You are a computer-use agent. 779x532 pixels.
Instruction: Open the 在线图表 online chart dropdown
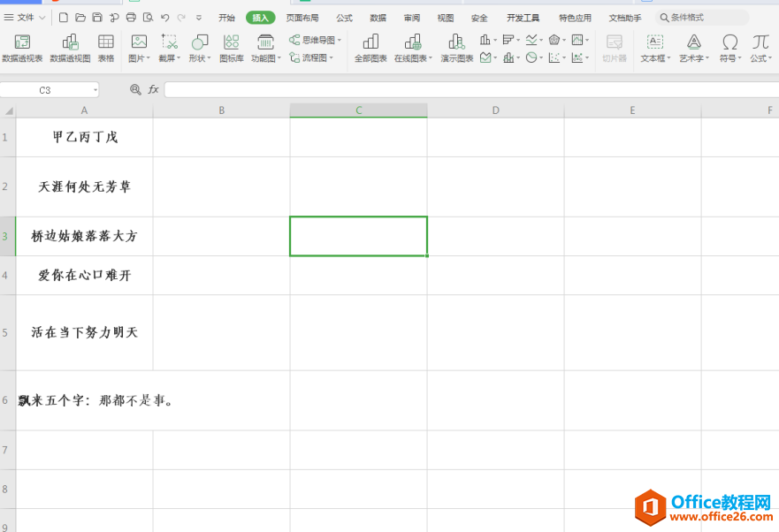(x=413, y=49)
